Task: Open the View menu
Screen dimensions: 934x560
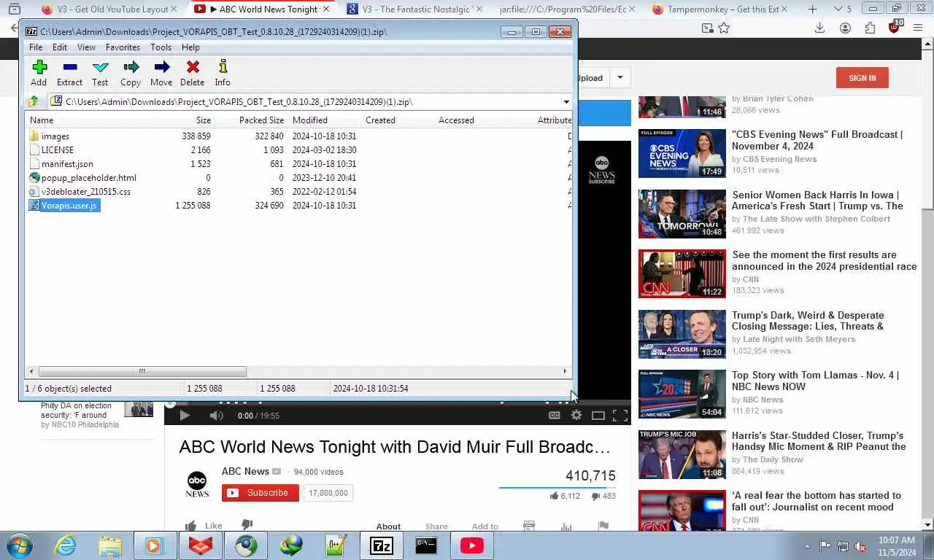Action: tap(86, 47)
